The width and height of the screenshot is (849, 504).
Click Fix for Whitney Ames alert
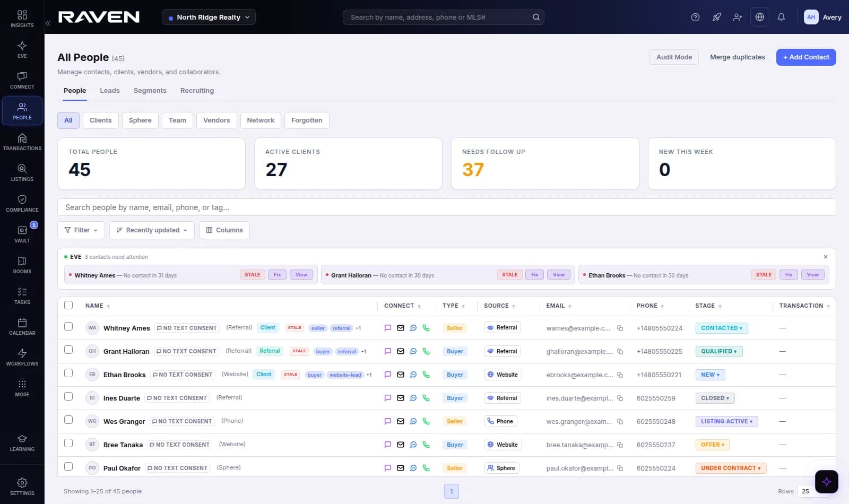pos(278,275)
